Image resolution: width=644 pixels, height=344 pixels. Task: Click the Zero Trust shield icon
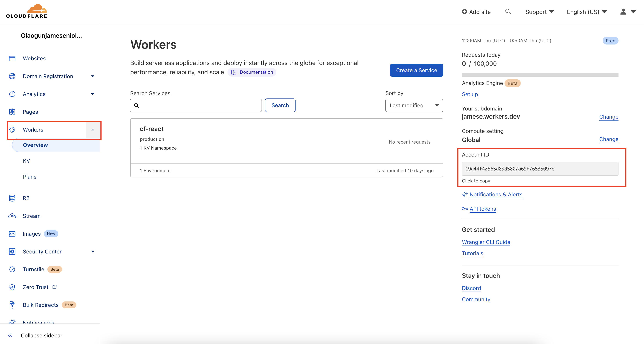[x=12, y=287]
